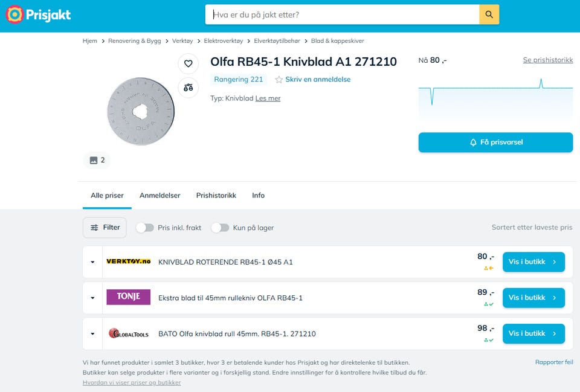Click stock status icon under price 89
The width and height of the screenshot is (580, 392).
click(489, 304)
